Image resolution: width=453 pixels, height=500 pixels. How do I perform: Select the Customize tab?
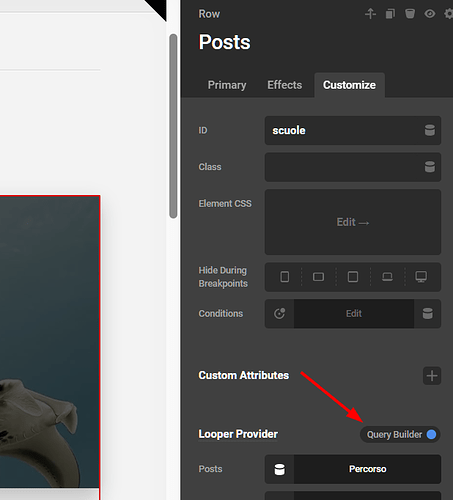[x=349, y=85]
